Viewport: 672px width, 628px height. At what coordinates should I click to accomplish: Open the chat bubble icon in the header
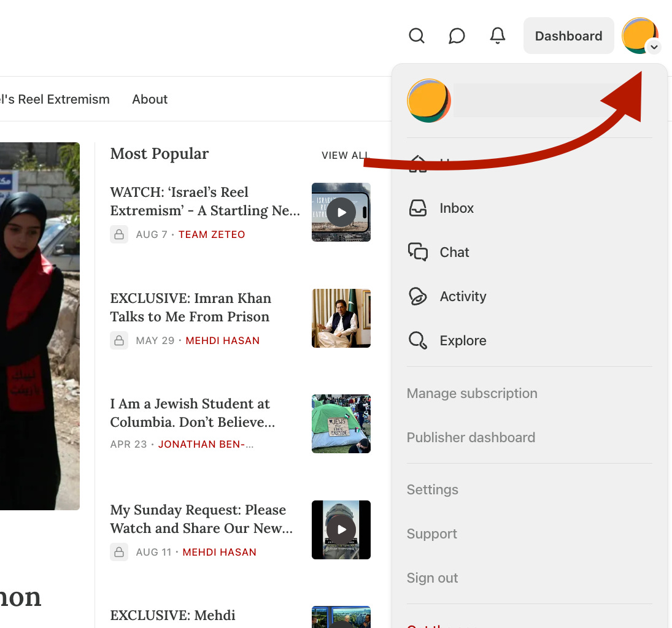coord(457,36)
